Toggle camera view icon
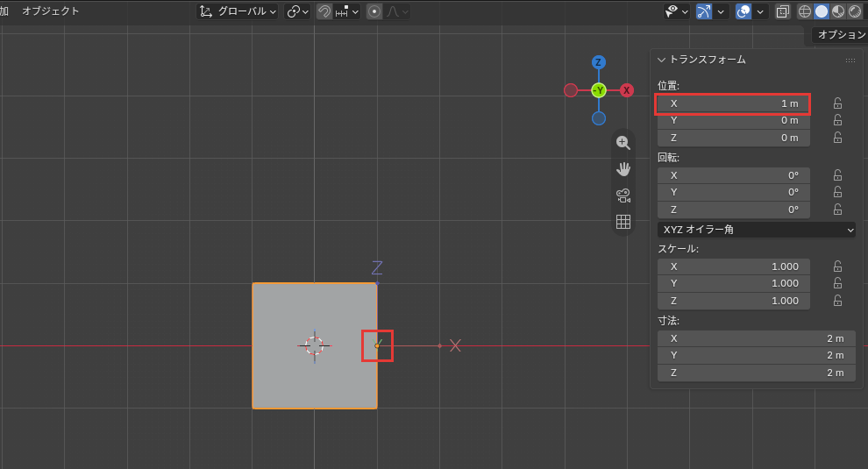The image size is (868, 469). point(623,195)
